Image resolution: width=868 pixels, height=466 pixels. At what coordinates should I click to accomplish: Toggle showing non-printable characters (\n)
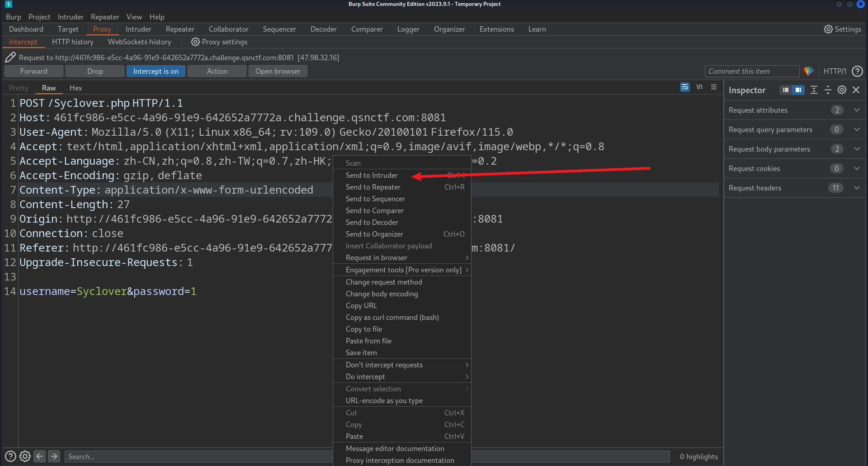(x=699, y=87)
